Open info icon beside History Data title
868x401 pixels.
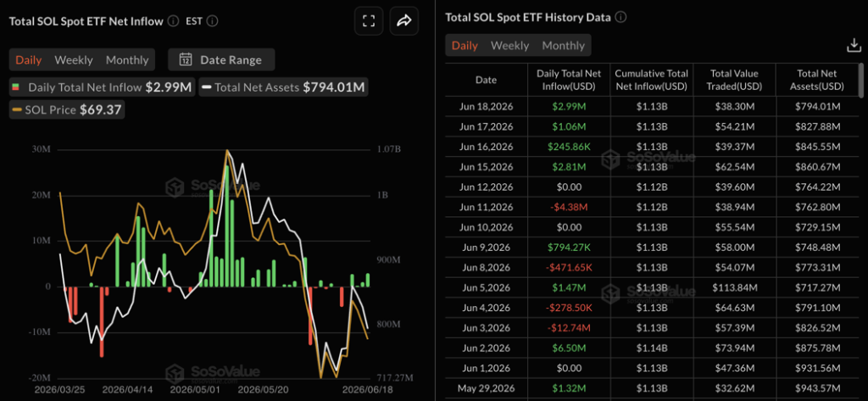[620, 17]
